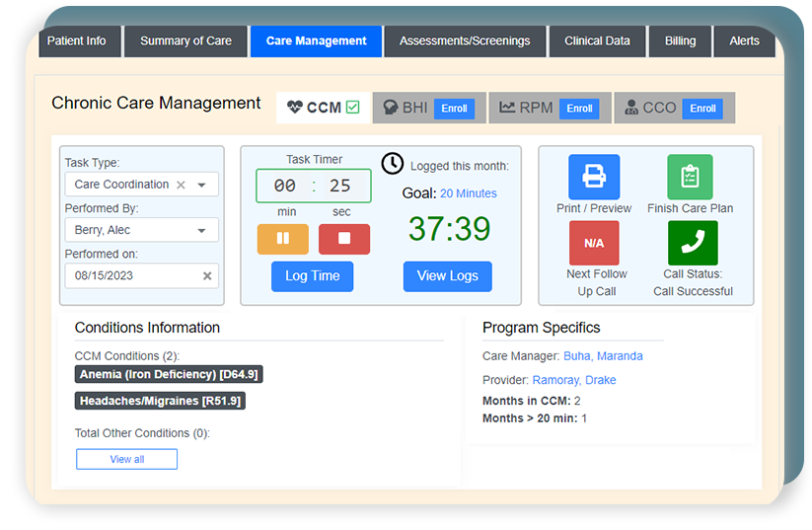Expand the Performed By dropdown arrow

(x=201, y=231)
